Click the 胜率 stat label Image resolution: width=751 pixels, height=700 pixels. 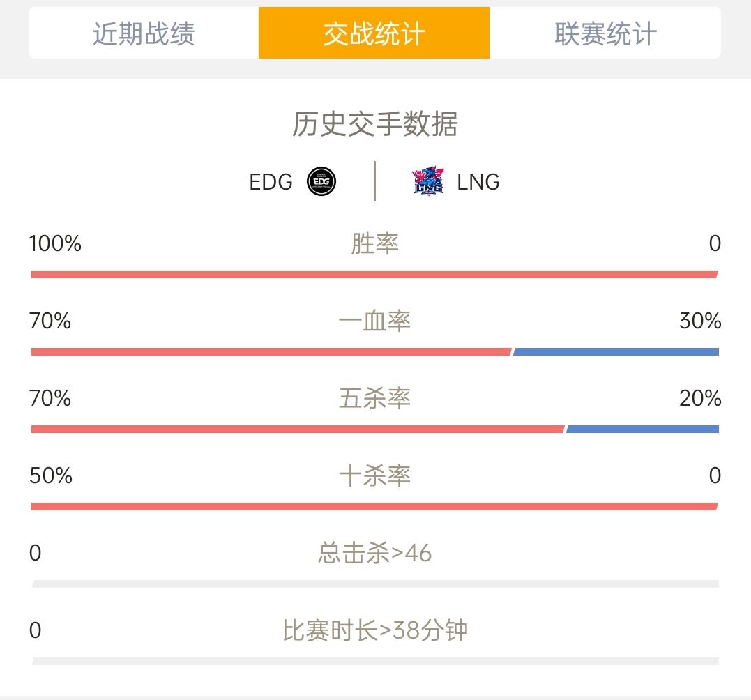click(374, 243)
